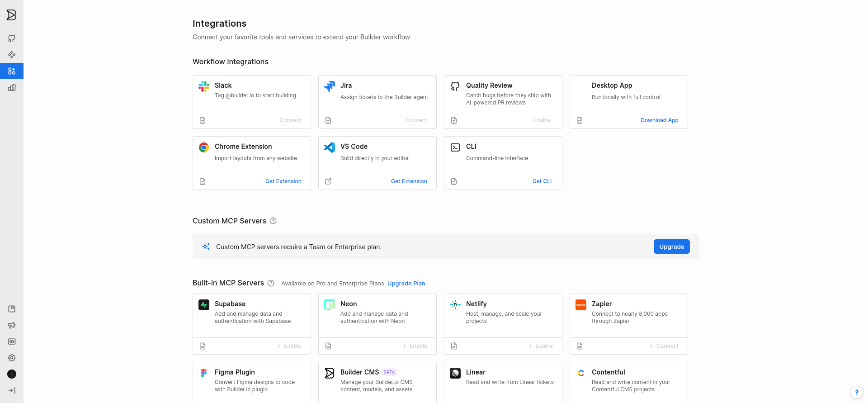The width and height of the screenshot is (868, 403).
Task: Open the settings gear in sidebar
Action: (x=12, y=358)
